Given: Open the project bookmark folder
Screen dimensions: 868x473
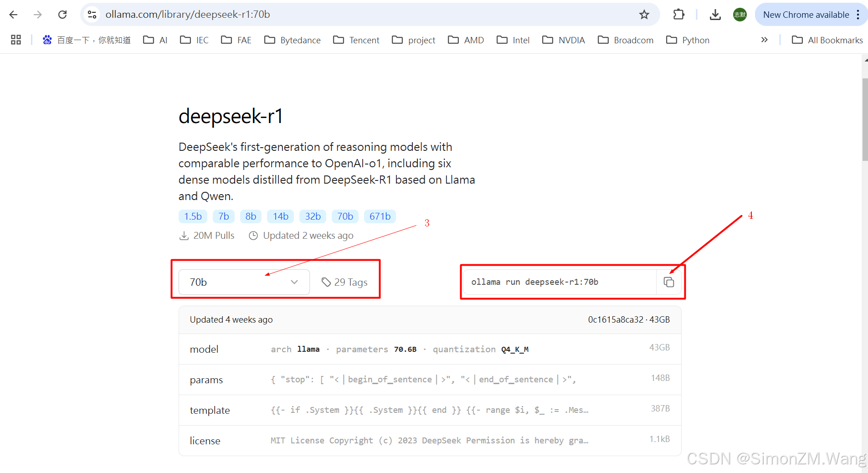Looking at the screenshot, I should click(414, 40).
